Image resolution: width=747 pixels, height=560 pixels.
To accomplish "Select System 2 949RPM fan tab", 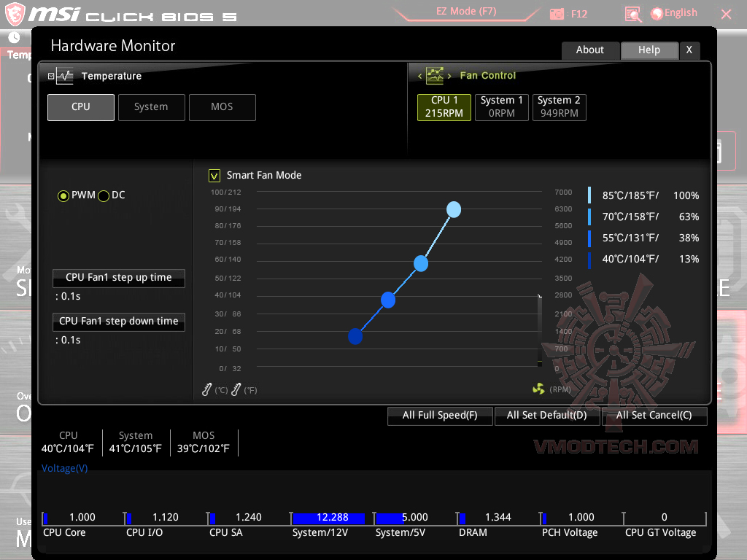I will (x=560, y=107).
